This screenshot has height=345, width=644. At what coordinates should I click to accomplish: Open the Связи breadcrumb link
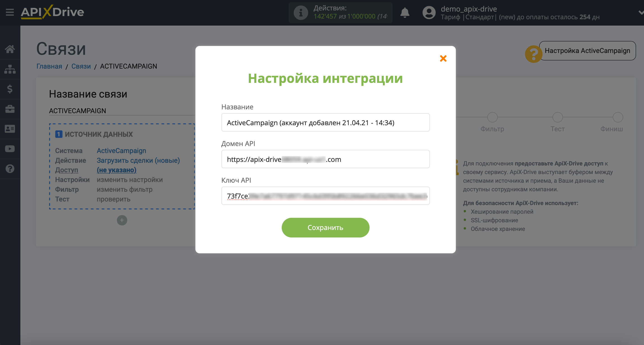[81, 66]
